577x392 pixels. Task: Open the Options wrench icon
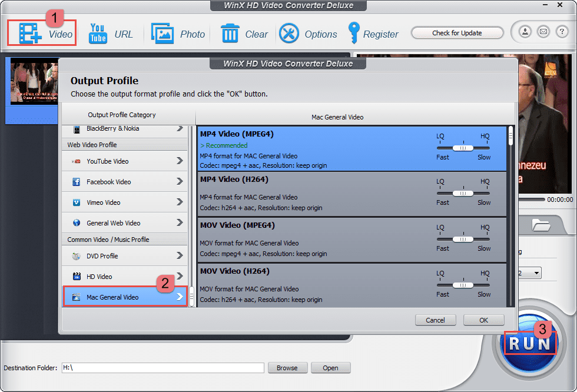(289, 34)
